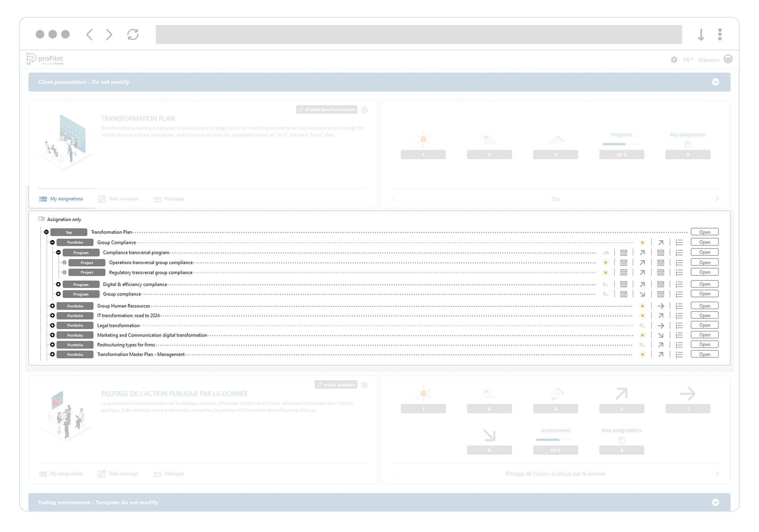
Task: Click Open for the Group compliance program row
Action: (x=704, y=294)
